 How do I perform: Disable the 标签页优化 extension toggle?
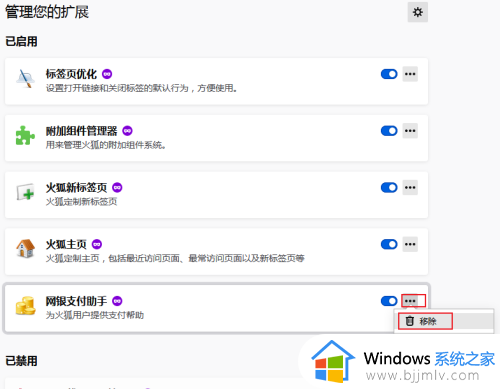point(389,74)
